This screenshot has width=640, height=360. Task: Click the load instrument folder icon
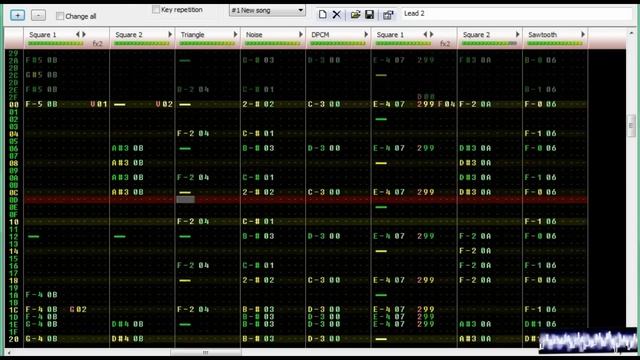point(355,15)
